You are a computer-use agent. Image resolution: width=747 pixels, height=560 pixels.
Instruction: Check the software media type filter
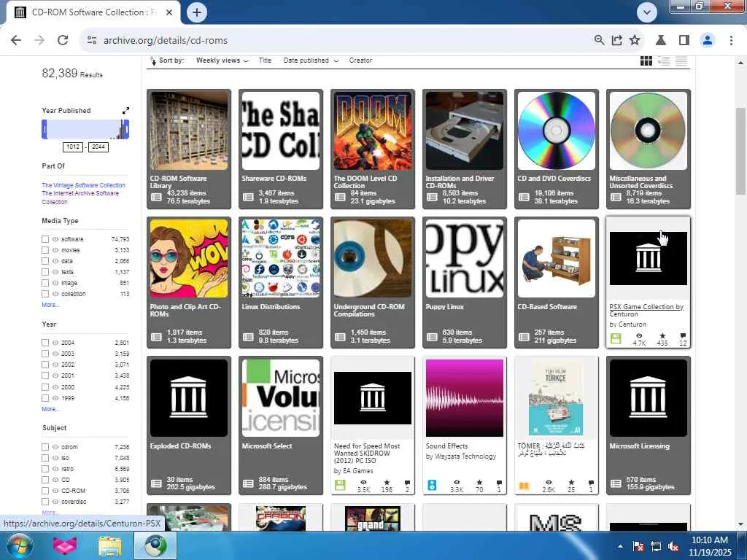[45, 239]
